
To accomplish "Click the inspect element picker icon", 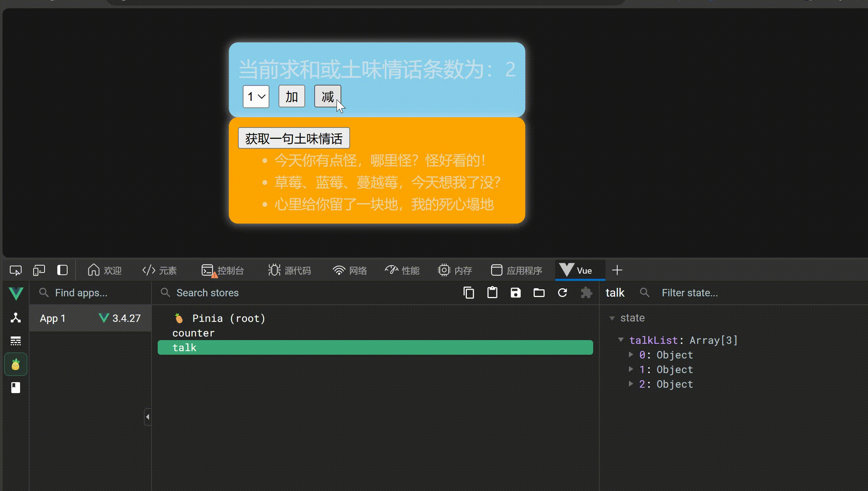I will coord(16,270).
